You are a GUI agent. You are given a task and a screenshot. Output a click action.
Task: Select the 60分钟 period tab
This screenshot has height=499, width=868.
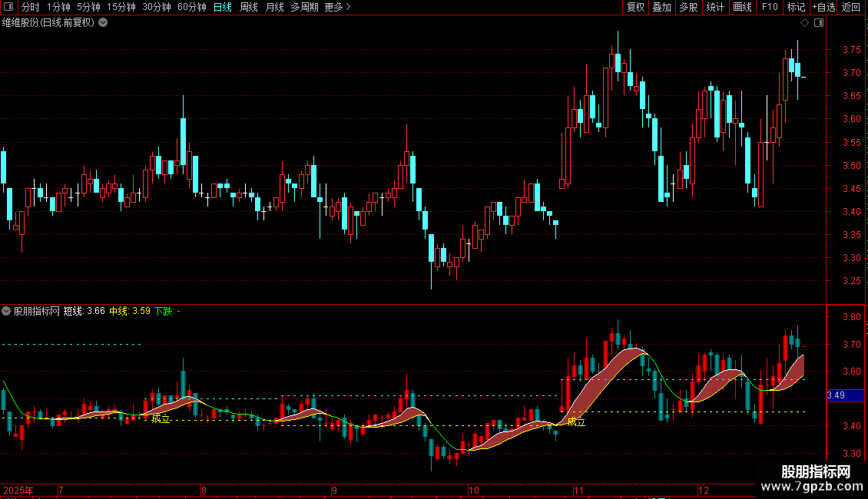[x=191, y=7]
